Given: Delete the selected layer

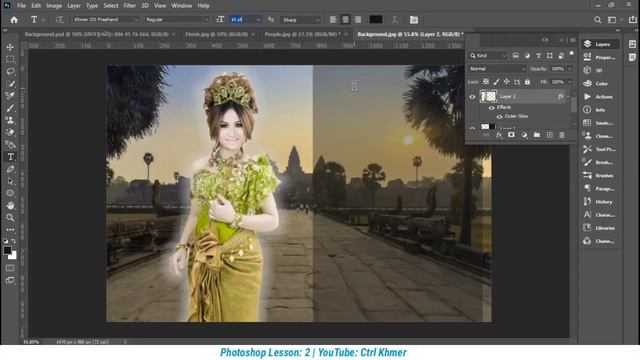Looking at the screenshot, I should (562, 135).
